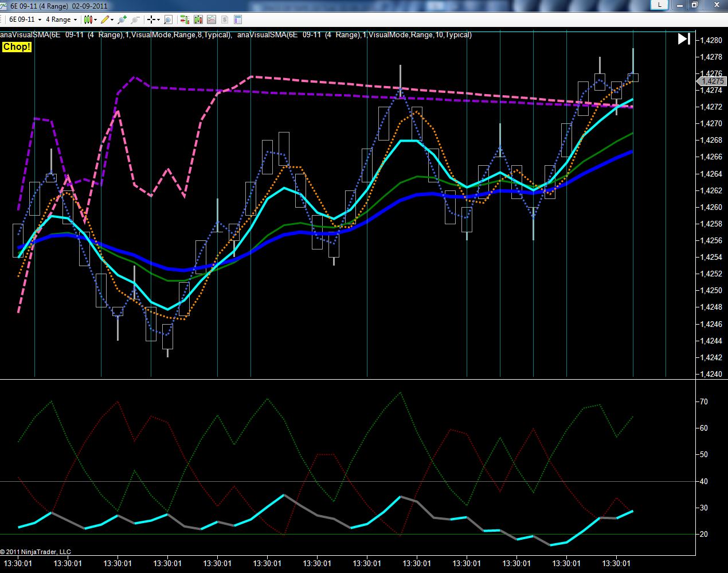Click the anaVisualSMA indicator label text
Screen dimensions: 728x573
point(236,35)
